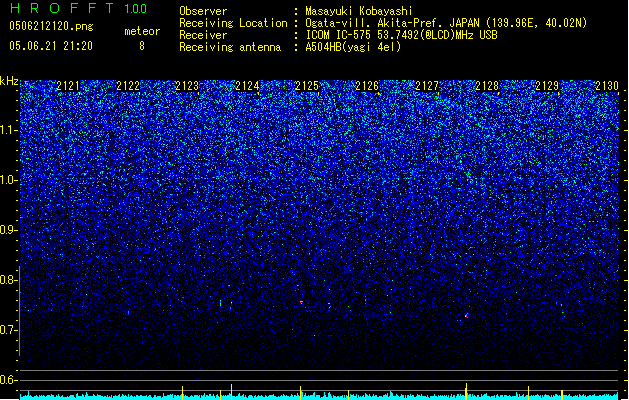The width and height of the screenshot is (629, 400).
Task: Click the 2121 time axis label
Action: click(68, 86)
